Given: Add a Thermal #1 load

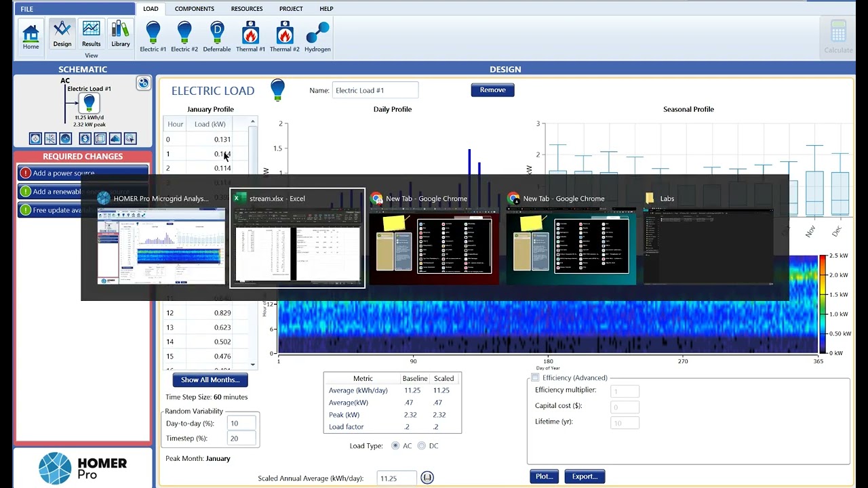Looking at the screenshot, I should pos(251,37).
